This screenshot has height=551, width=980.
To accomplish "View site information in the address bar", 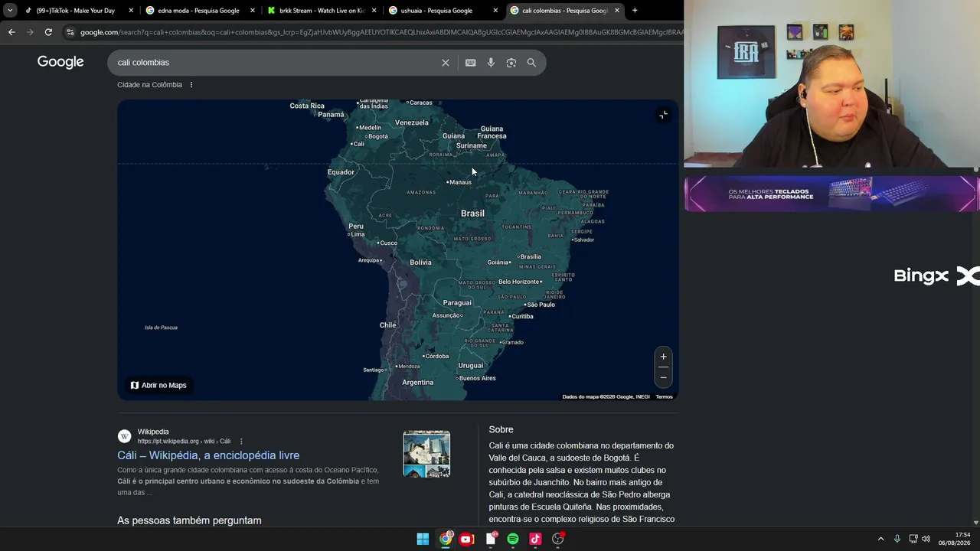I will [70, 32].
